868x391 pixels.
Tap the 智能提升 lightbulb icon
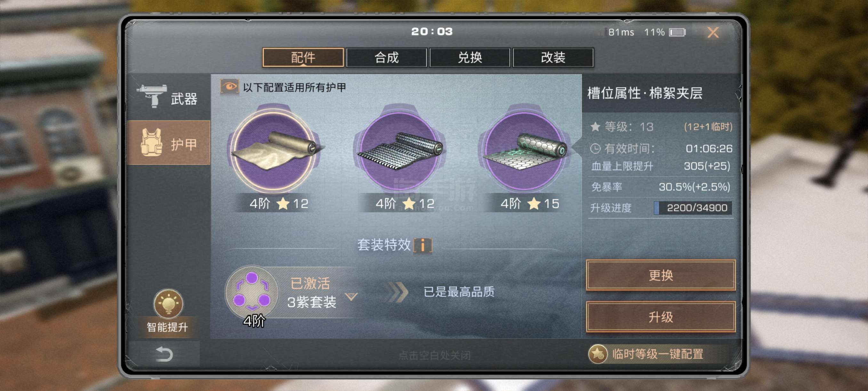(168, 304)
